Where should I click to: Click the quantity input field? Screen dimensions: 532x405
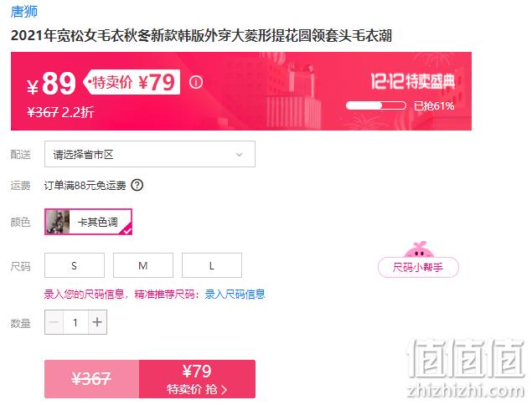pyautogui.click(x=75, y=322)
